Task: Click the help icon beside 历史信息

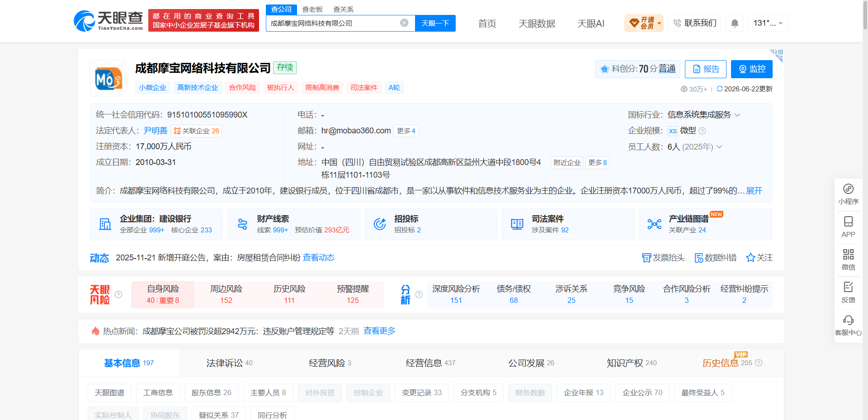Action: [x=759, y=363]
